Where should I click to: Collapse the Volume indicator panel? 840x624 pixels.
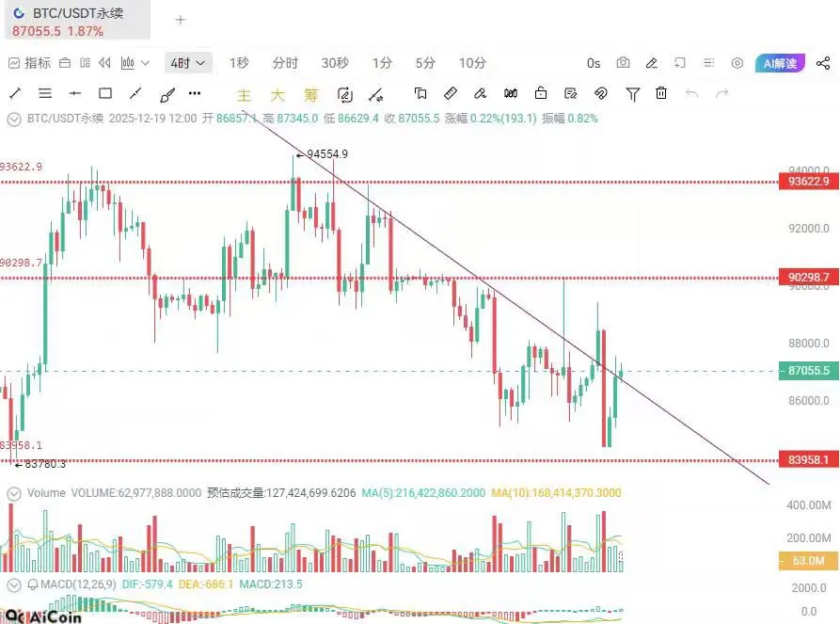coord(14,493)
